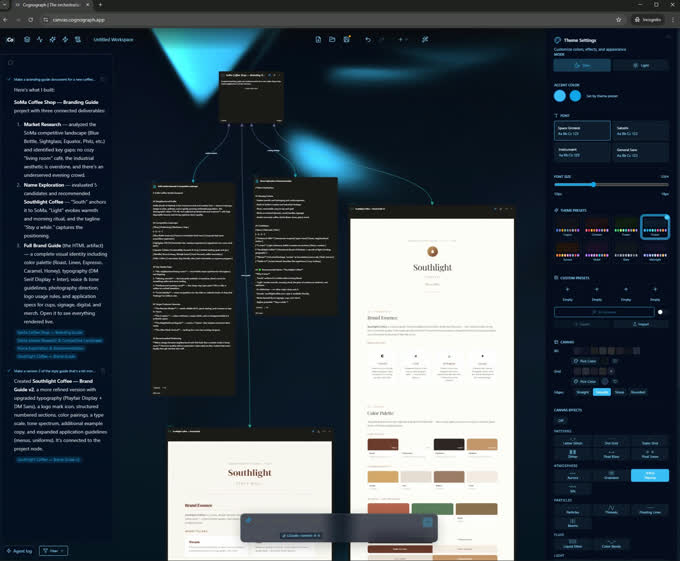
Task: Enable the Particles effect
Action: [x=572, y=510]
